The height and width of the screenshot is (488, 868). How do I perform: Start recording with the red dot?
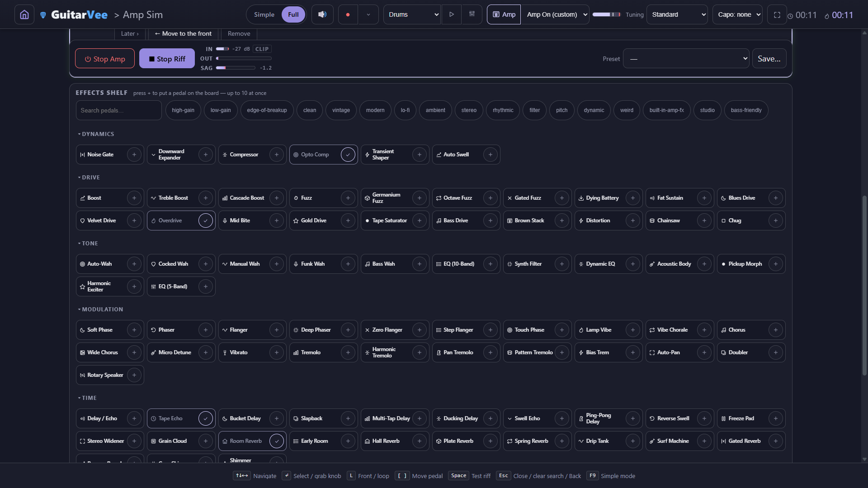[348, 14]
